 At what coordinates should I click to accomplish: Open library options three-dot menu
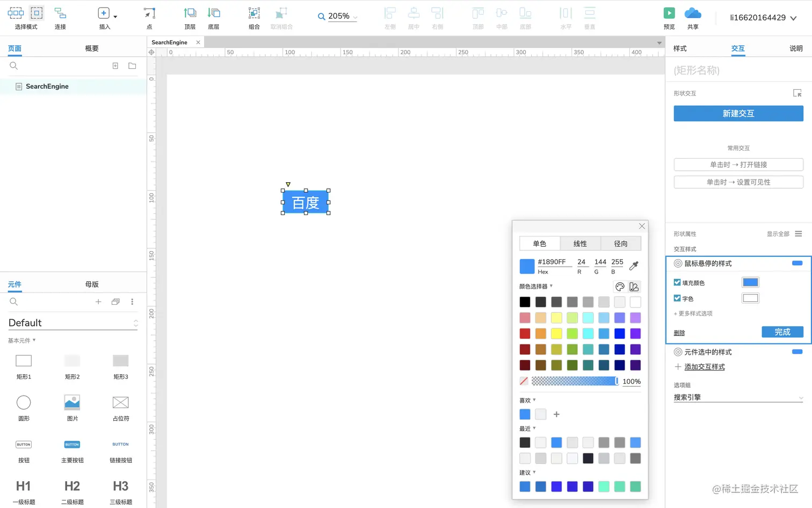pos(132,302)
